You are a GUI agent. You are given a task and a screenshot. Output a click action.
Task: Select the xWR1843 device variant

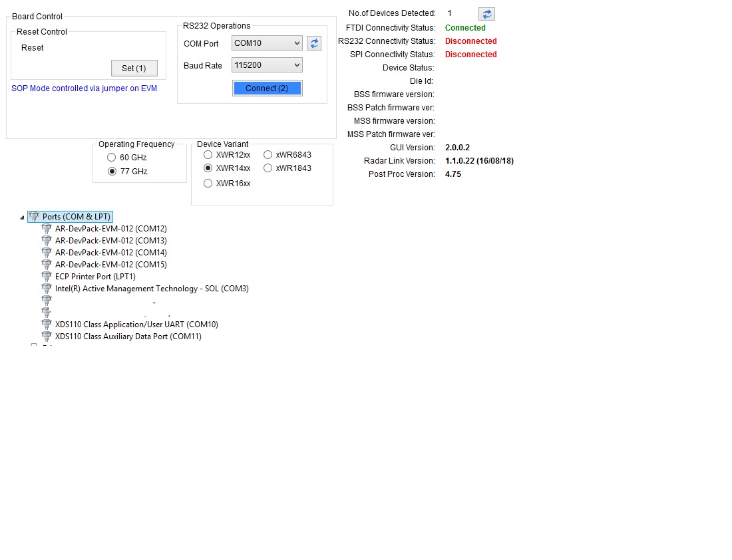click(x=268, y=168)
